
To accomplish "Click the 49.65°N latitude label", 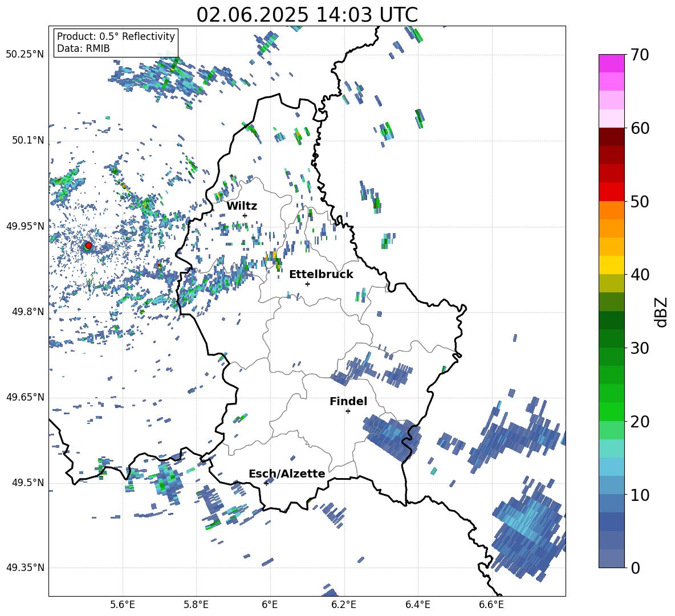I will click(25, 397).
